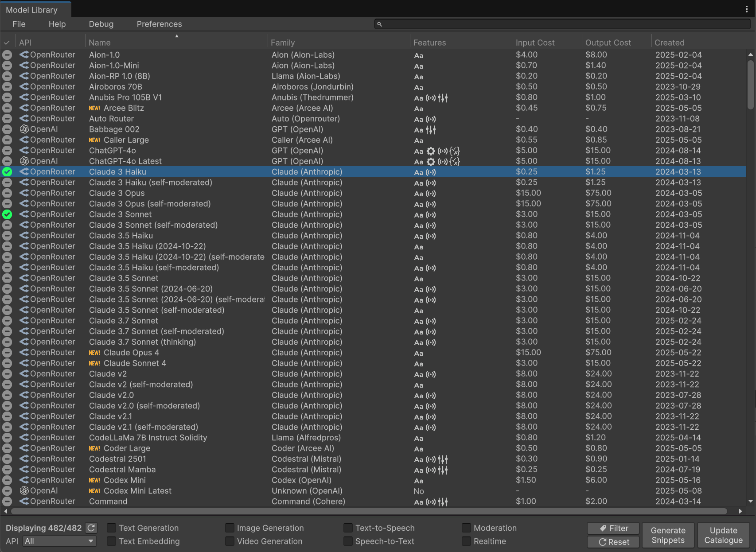This screenshot has width=756, height=552.
Task: Click the green checkmark on Claude 3 Sonnet
Action: 7,214
